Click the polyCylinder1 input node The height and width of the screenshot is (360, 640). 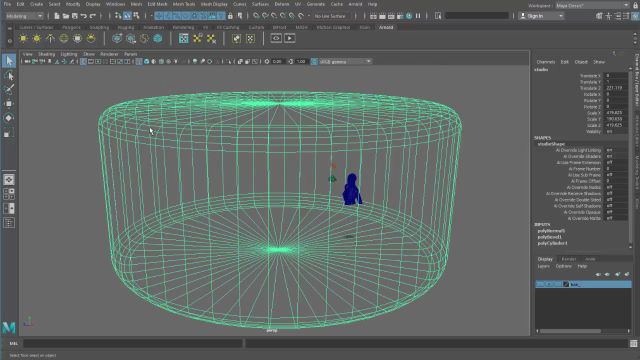552,243
